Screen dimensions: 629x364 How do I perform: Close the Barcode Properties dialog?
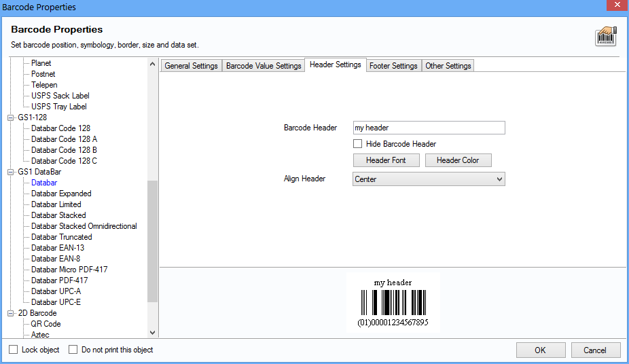pos(617,5)
